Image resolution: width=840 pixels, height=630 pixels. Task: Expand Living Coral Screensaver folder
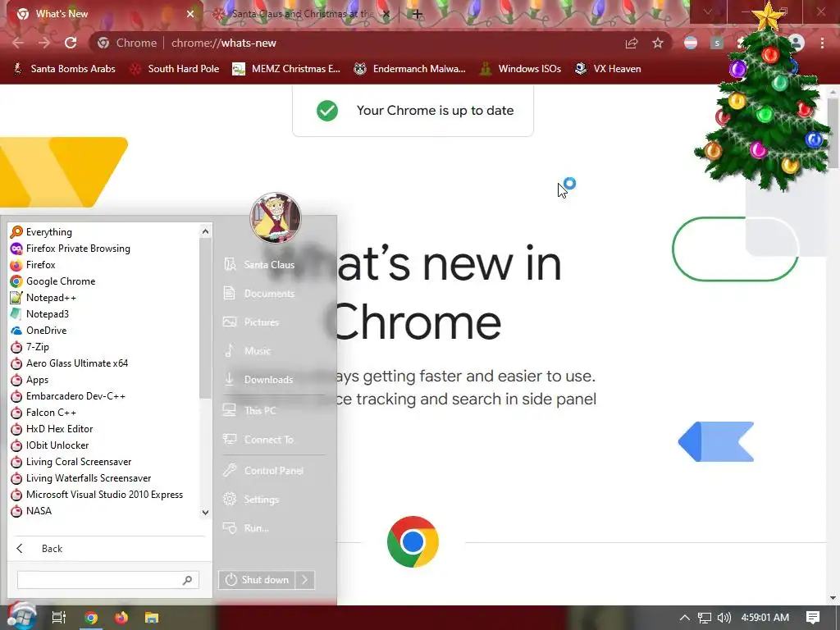(x=104, y=462)
